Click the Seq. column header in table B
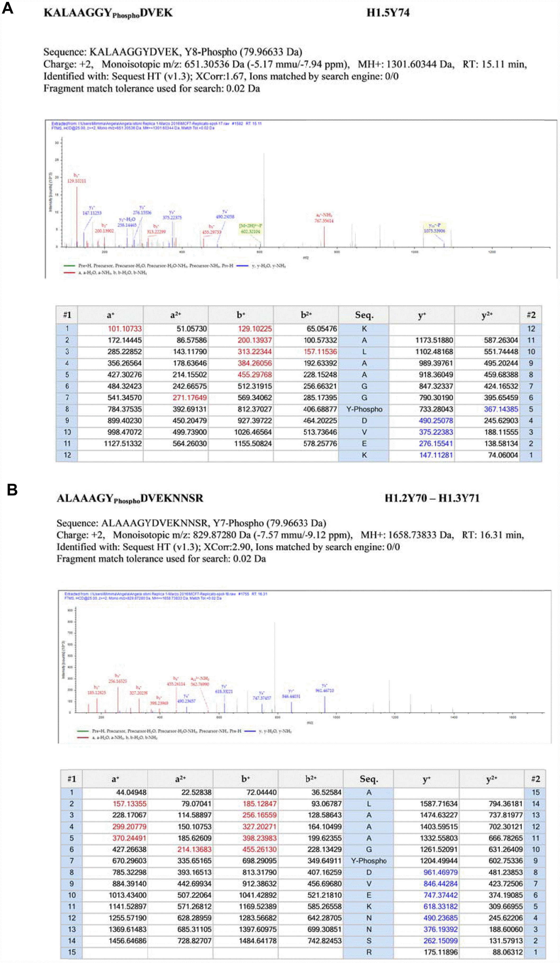The width and height of the screenshot is (560, 963). tap(369, 779)
